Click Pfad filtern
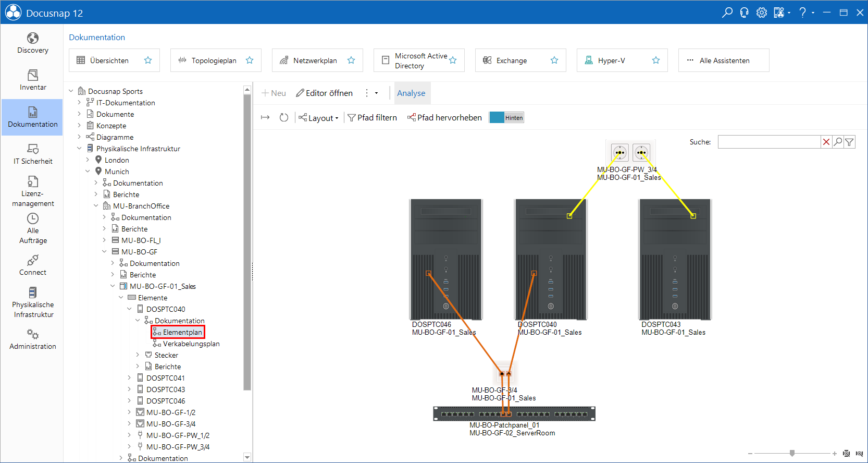This screenshot has height=463, width=868. click(372, 118)
